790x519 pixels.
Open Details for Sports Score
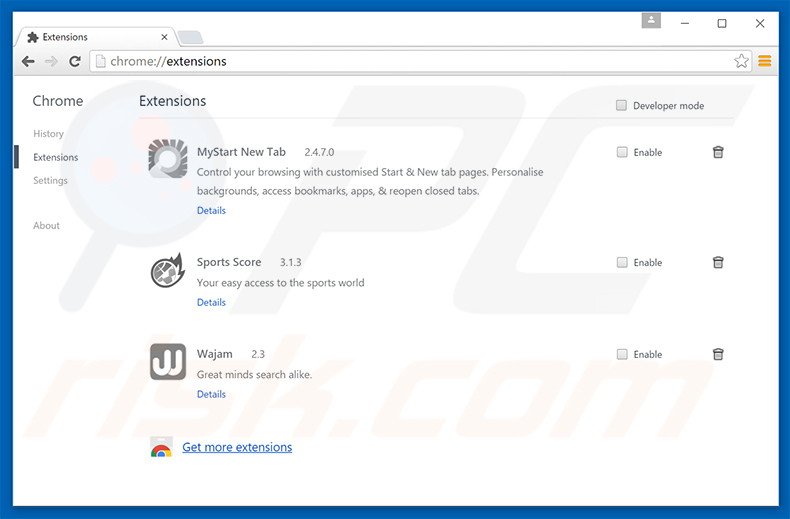(x=211, y=302)
